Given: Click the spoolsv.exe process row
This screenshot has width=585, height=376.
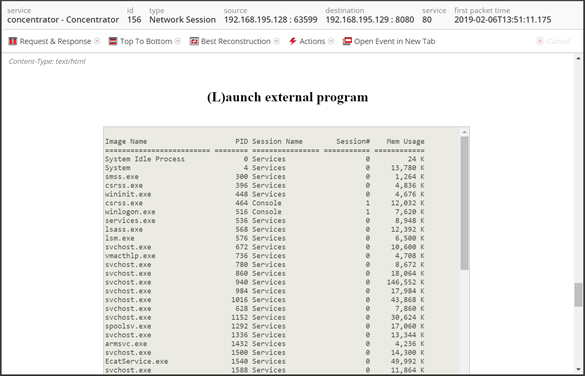Looking at the screenshot, I should (x=265, y=326).
